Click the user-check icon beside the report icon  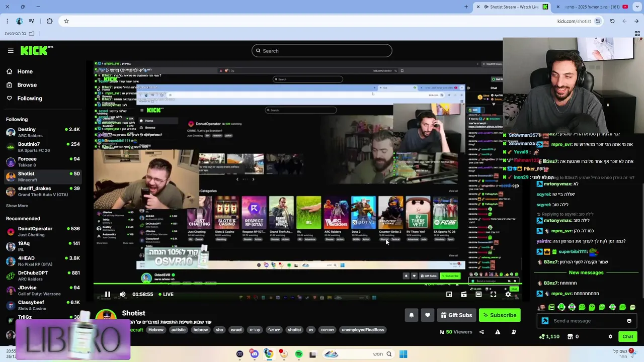514,332
